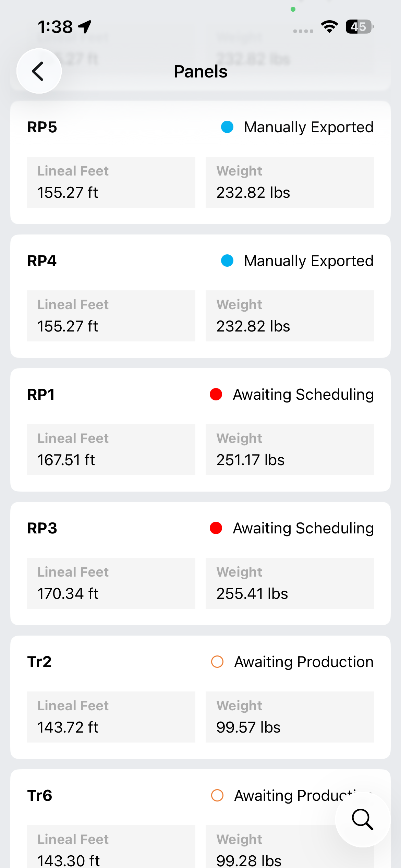Open the search magnifier button
This screenshot has height=868, width=401.
pos(363,820)
